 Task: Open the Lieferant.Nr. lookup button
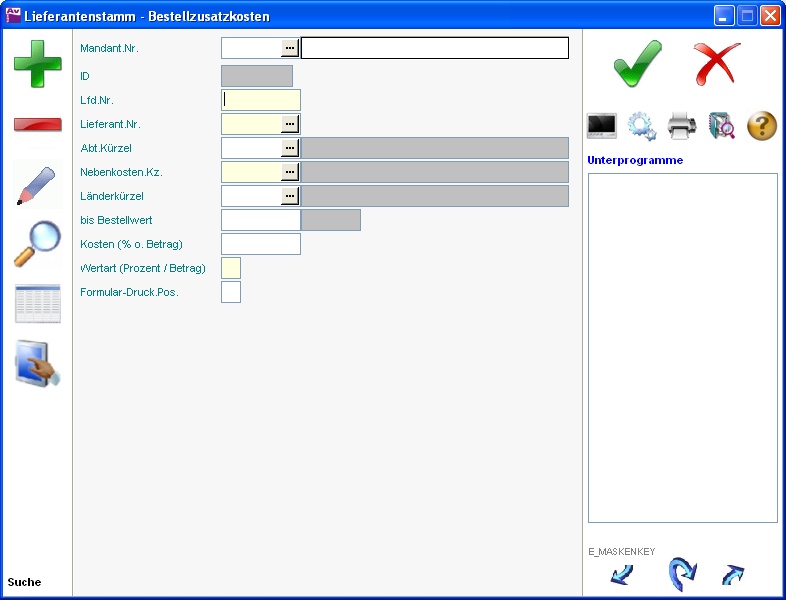(290, 124)
